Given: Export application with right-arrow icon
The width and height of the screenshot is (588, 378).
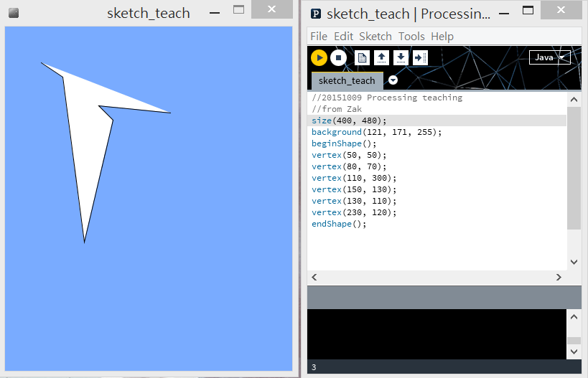Looking at the screenshot, I should [421, 57].
